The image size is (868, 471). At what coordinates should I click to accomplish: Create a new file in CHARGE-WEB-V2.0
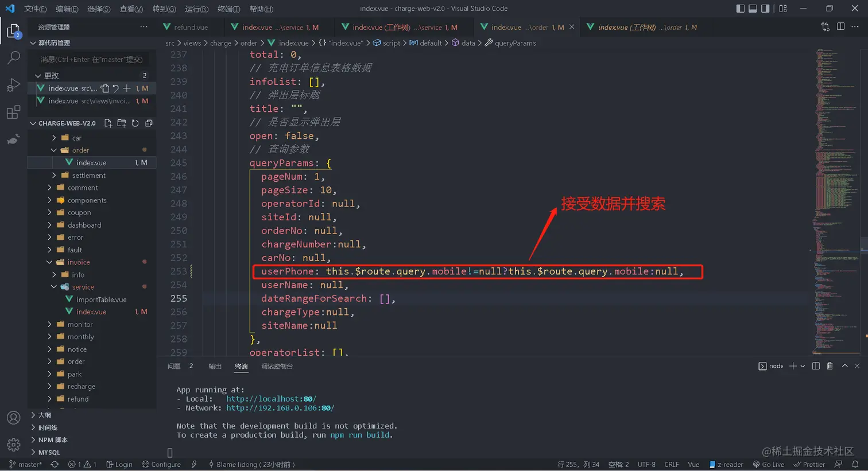pyautogui.click(x=108, y=123)
